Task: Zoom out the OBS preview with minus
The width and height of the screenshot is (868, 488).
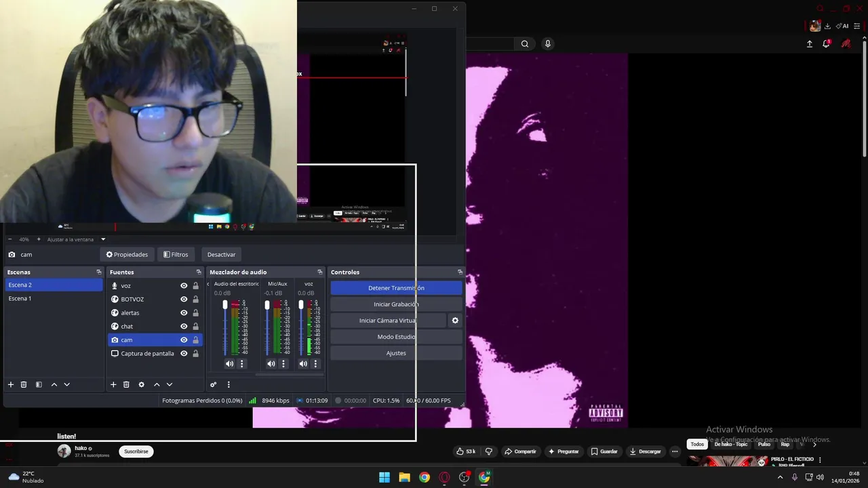Action: tap(9, 239)
